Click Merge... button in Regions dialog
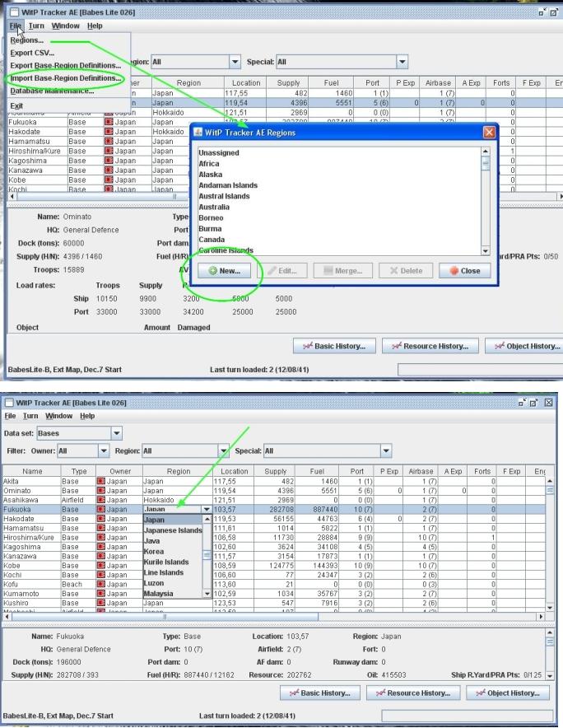 [x=342, y=271]
